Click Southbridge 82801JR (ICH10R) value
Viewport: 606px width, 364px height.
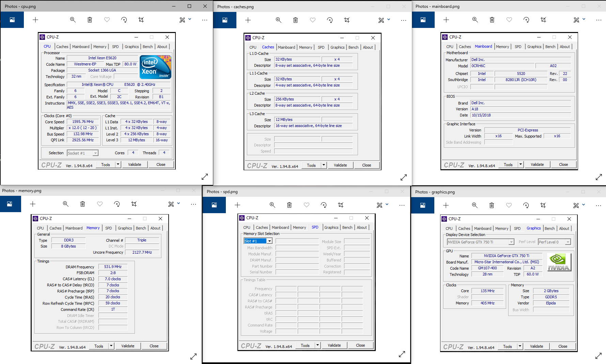point(521,80)
